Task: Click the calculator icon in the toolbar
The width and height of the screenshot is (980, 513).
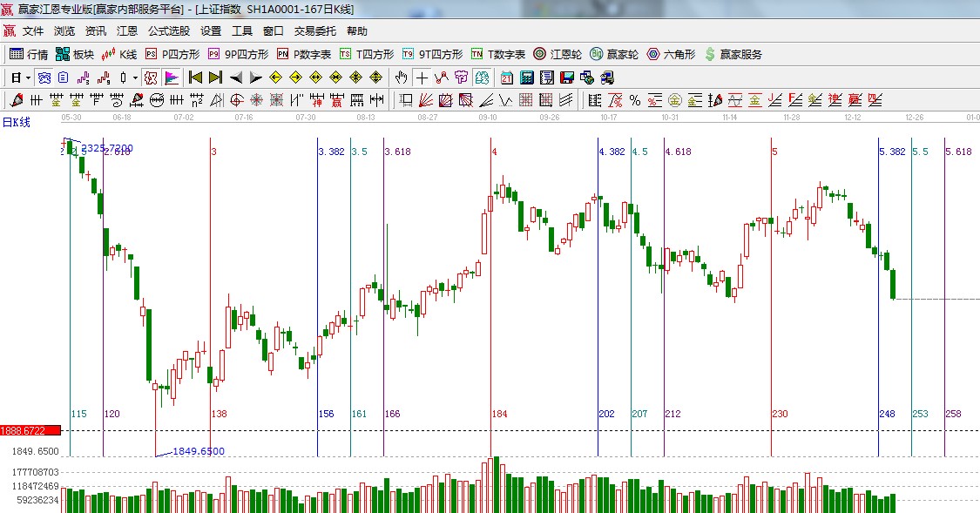Action: tap(526, 78)
